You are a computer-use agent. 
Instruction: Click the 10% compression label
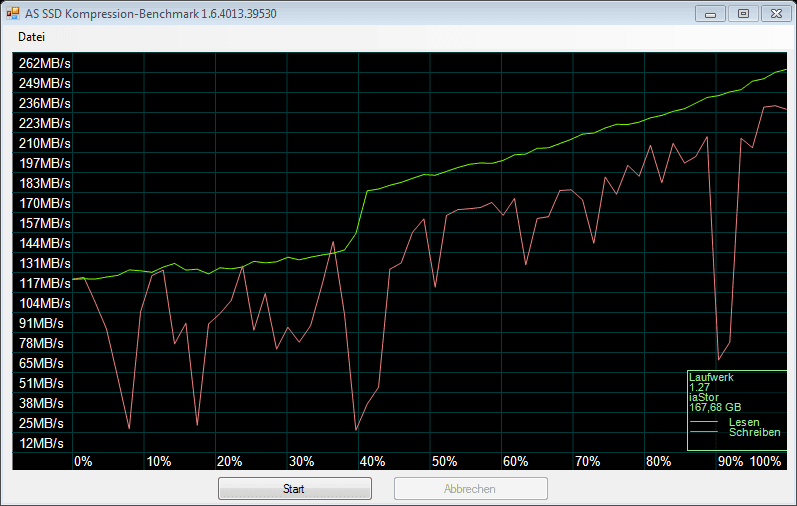pyautogui.click(x=159, y=461)
